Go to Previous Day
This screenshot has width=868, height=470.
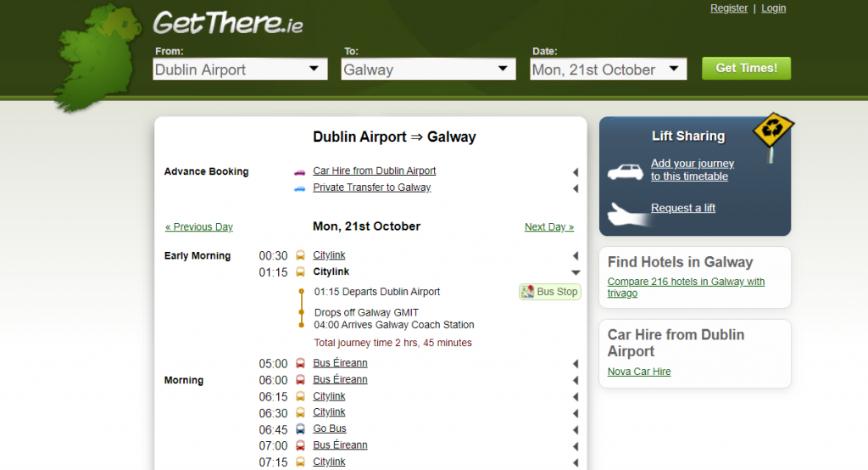point(198,227)
